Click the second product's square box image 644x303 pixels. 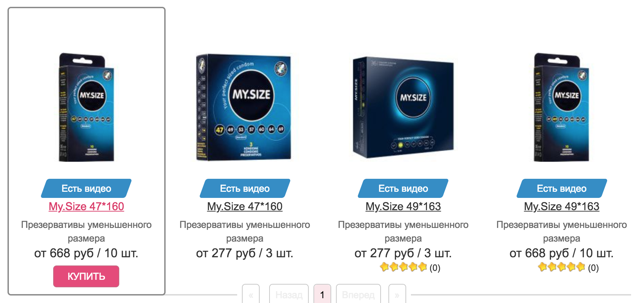coord(244,107)
